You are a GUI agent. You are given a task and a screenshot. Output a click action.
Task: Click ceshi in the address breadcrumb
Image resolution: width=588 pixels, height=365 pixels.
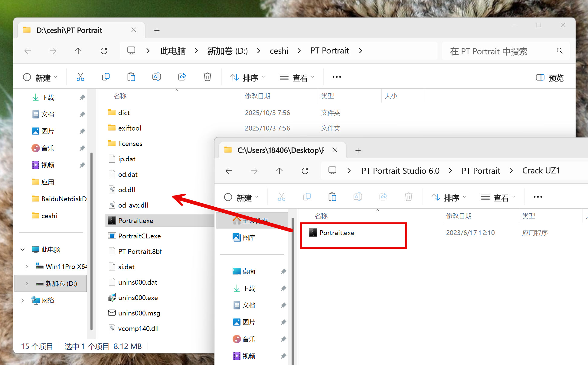[279, 51]
